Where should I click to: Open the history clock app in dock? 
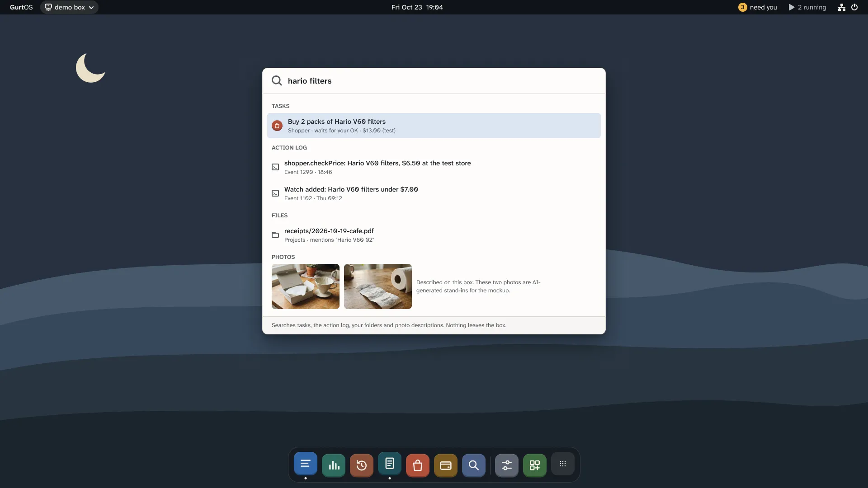[362, 465]
